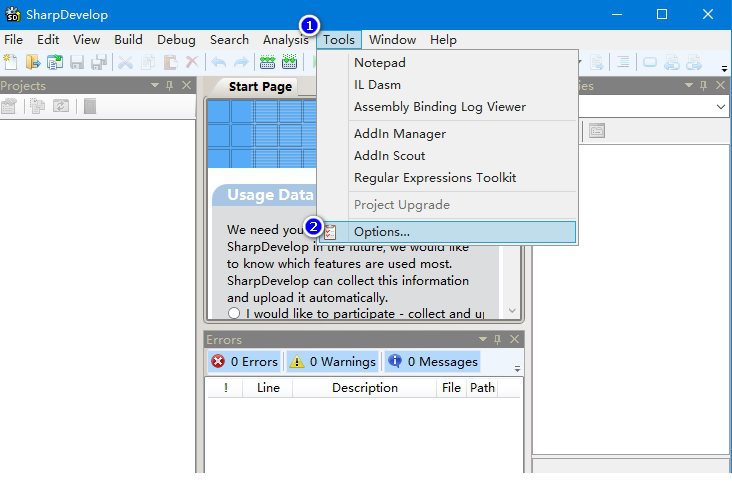Open the Search menu
Image resolution: width=732 pixels, height=491 pixels.
pyautogui.click(x=229, y=40)
